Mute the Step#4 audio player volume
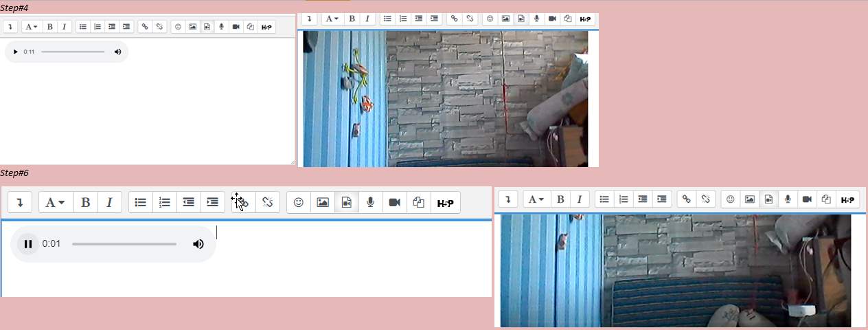This screenshot has width=868, height=330. (x=117, y=52)
